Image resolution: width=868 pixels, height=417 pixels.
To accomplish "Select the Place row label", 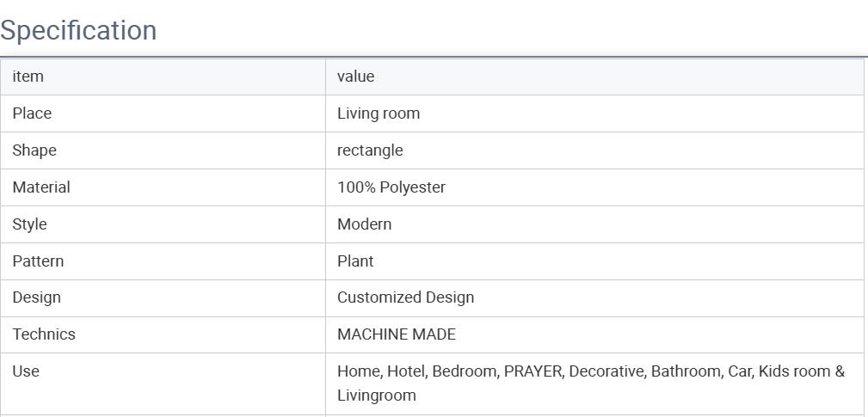I will click(x=32, y=113).
